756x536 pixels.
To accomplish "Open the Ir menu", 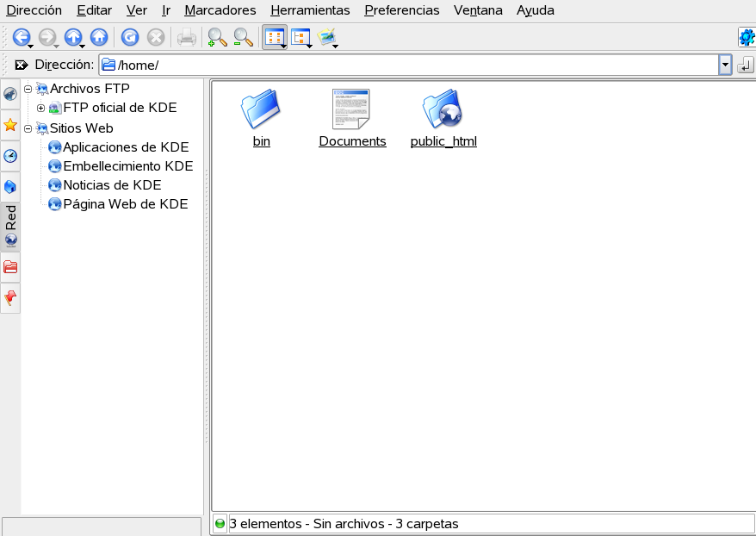I will tap(166, 10).
